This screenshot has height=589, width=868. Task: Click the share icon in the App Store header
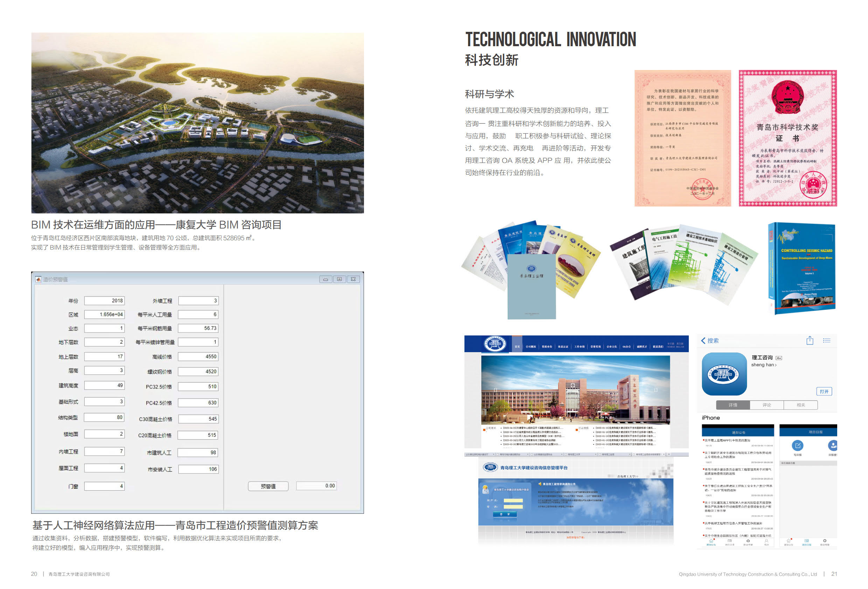810,341
